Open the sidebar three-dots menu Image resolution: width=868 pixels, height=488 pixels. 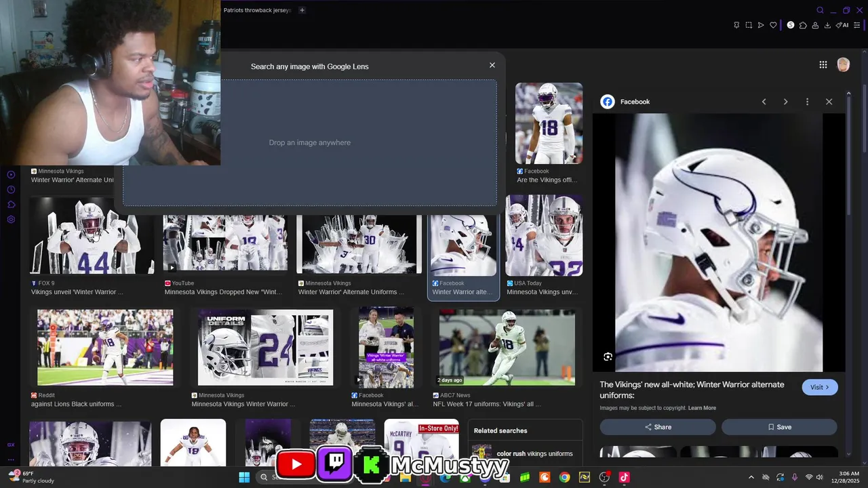pos(11,460)
